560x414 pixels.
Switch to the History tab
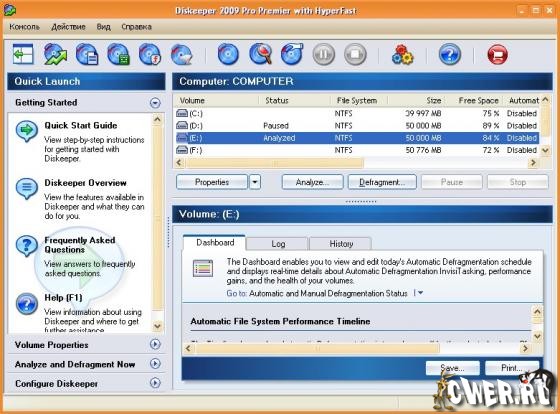point(341,244)
